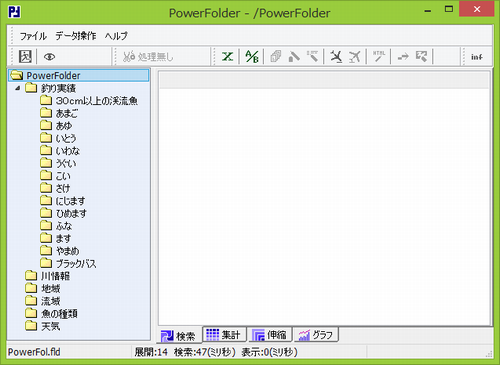Click the gray header of the results pane
Viewport: 500px width, 365px height.
324,80
